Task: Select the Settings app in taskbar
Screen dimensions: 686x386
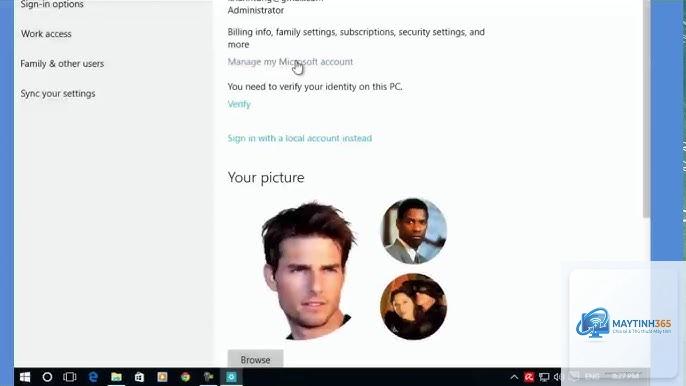Action: (231, 377)
